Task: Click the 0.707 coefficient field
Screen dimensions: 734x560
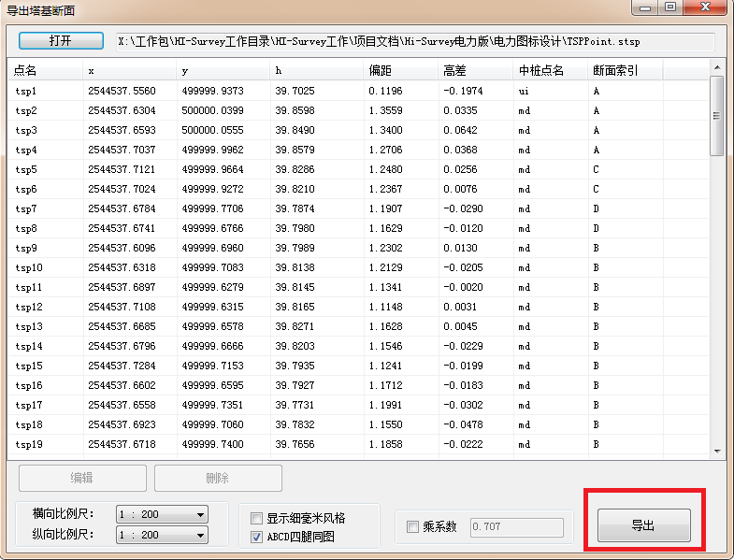Action: pyautogui.click(x=517, y=526)
